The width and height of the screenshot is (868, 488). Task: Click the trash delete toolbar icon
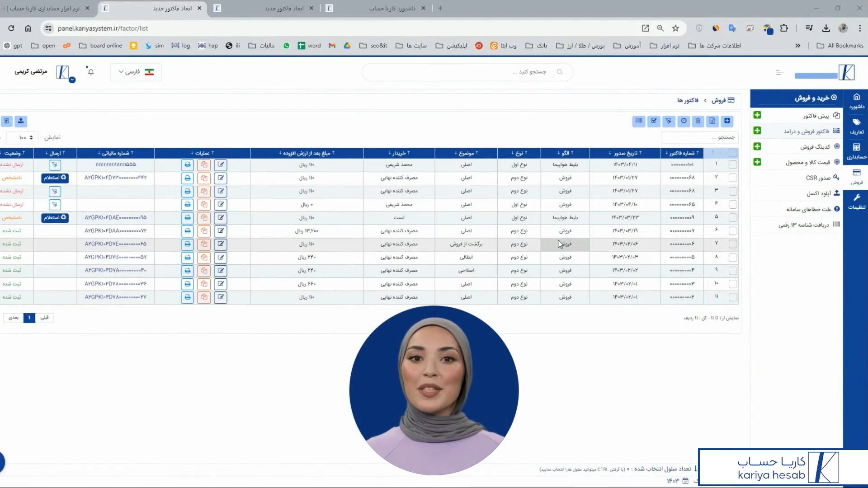[698, 121]
